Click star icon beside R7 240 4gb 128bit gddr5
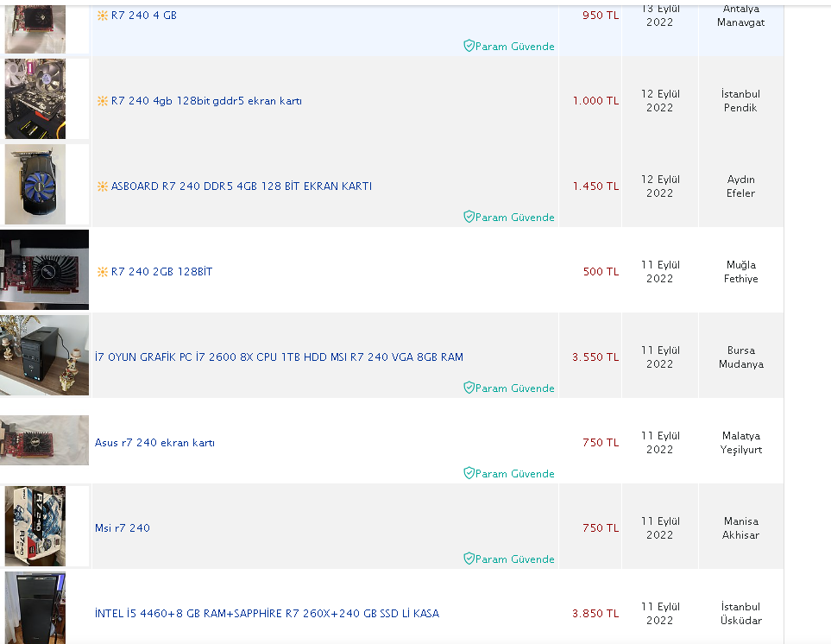The height and width of the screenshot is (644, 831). point(103,101)
